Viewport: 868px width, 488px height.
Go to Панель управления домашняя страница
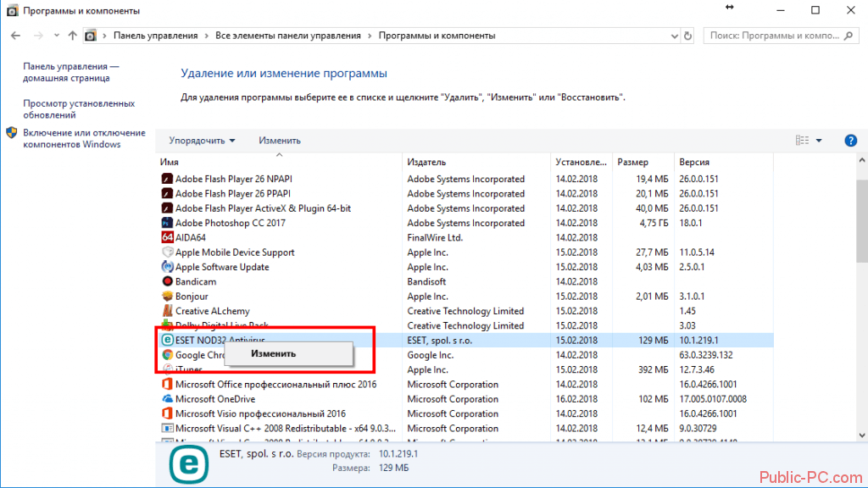71,72
